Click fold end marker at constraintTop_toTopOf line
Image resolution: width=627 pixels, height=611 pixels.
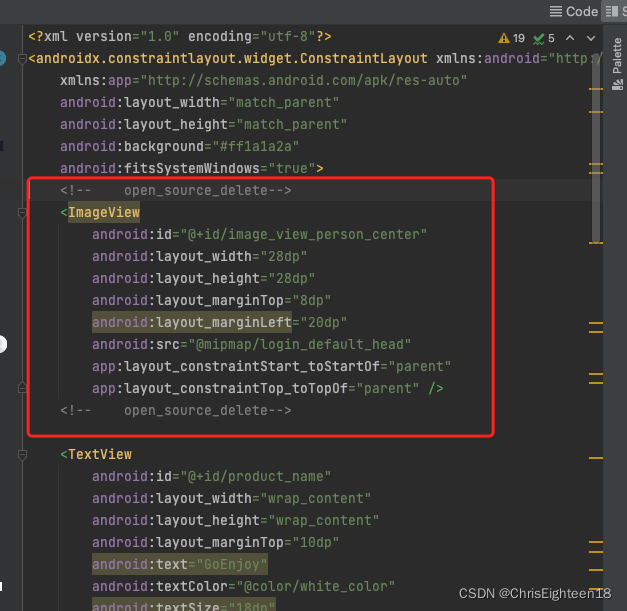(x=22, y=388)
